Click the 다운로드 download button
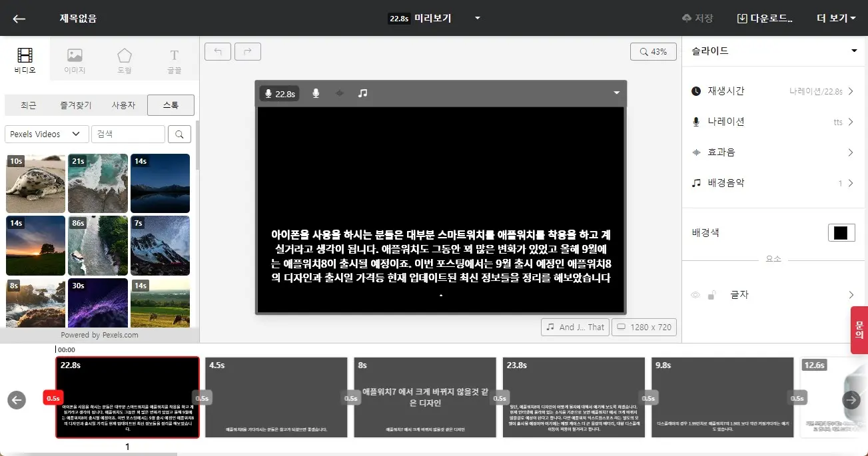 click(x=765, y=19)
